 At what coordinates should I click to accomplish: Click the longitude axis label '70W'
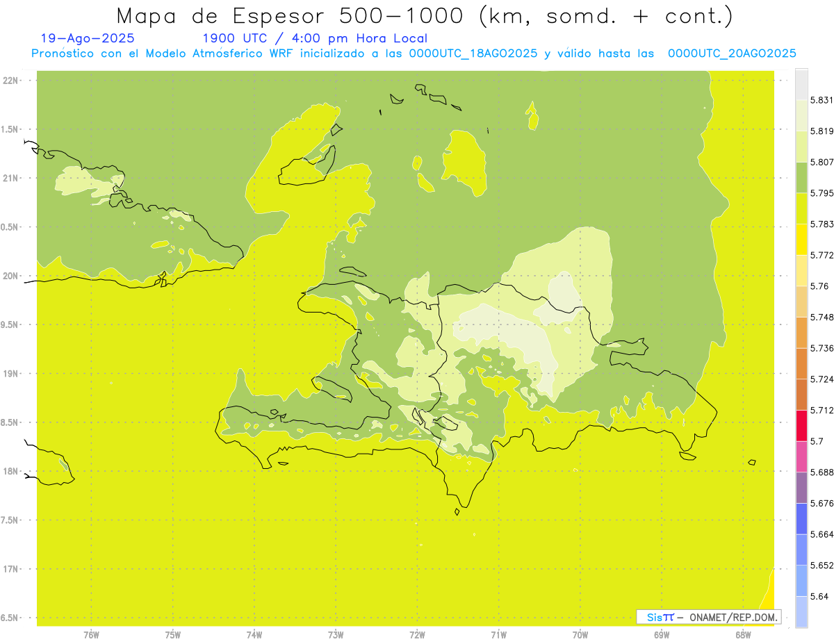pyautogui.click(x=580, y=635)
